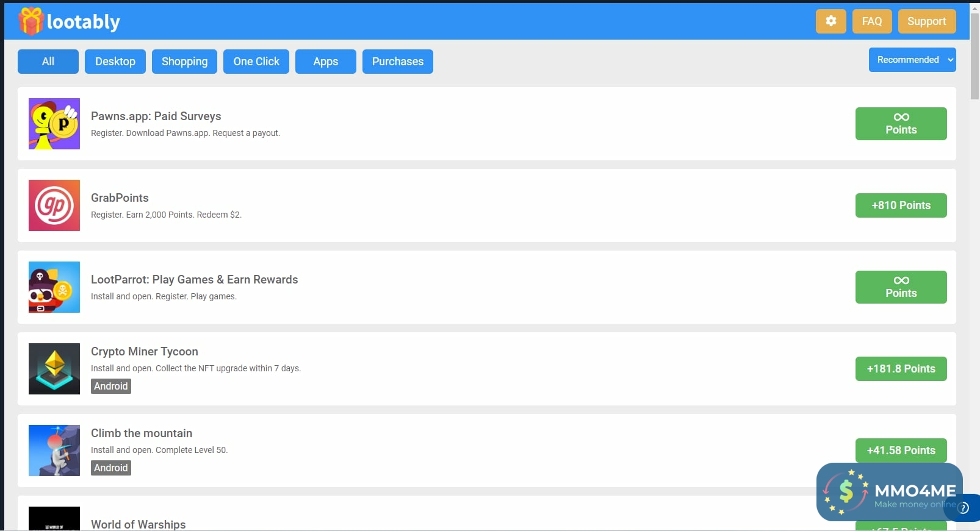The height and width of the screenshot is (531, 980).
Task: Claim Pawns.app infinite Points reward
Action: click(x=901, y=124)
